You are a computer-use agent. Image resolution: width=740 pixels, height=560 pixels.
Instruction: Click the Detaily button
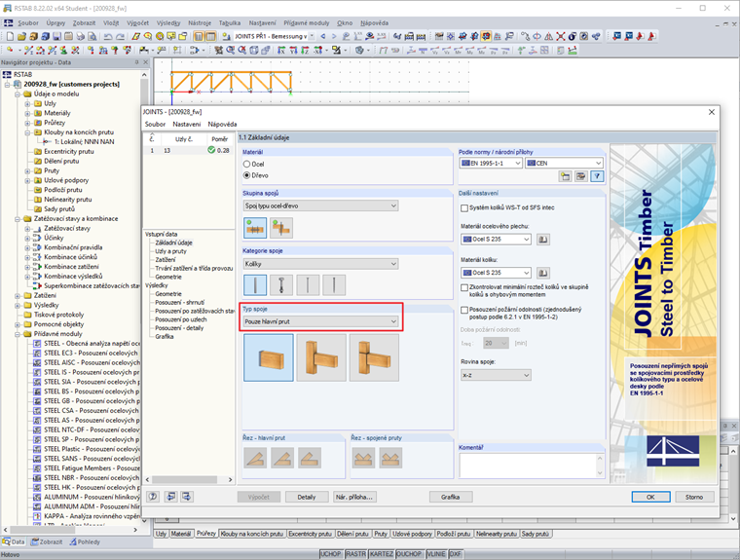tap(307, 497)
